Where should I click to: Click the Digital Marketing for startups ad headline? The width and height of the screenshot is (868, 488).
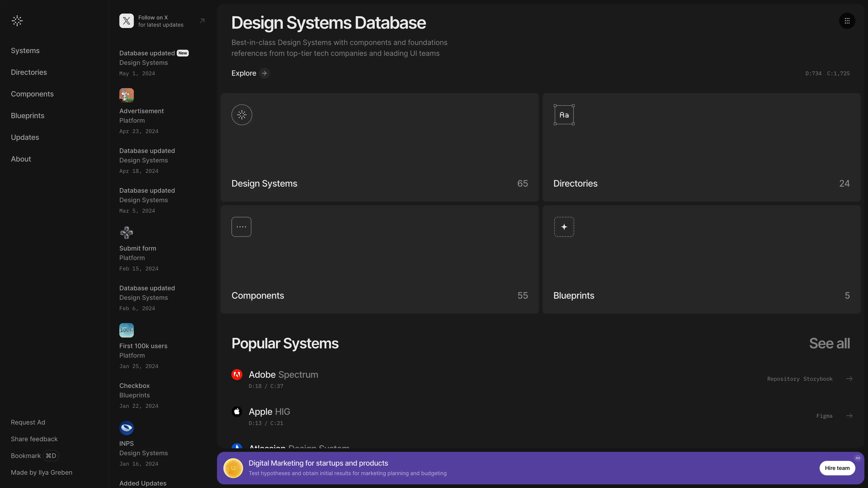point(318,463)
